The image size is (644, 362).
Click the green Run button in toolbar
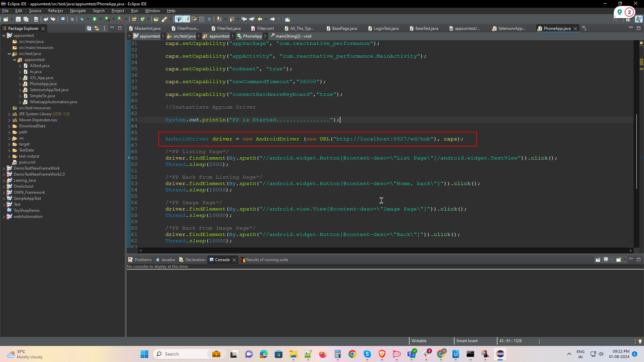(x=95, y=19)
